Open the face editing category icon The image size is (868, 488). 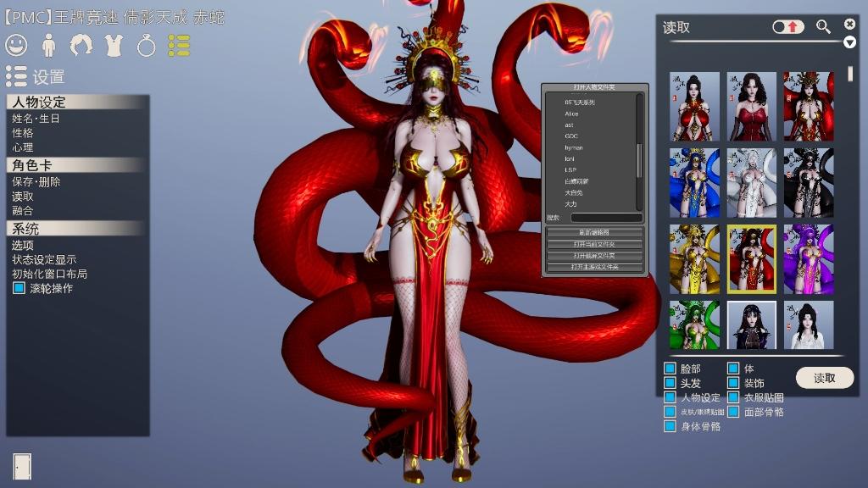(x=16, y=46)
